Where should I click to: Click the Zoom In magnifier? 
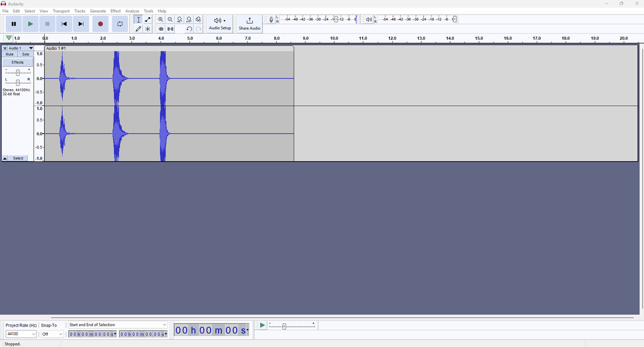(161, 19)
